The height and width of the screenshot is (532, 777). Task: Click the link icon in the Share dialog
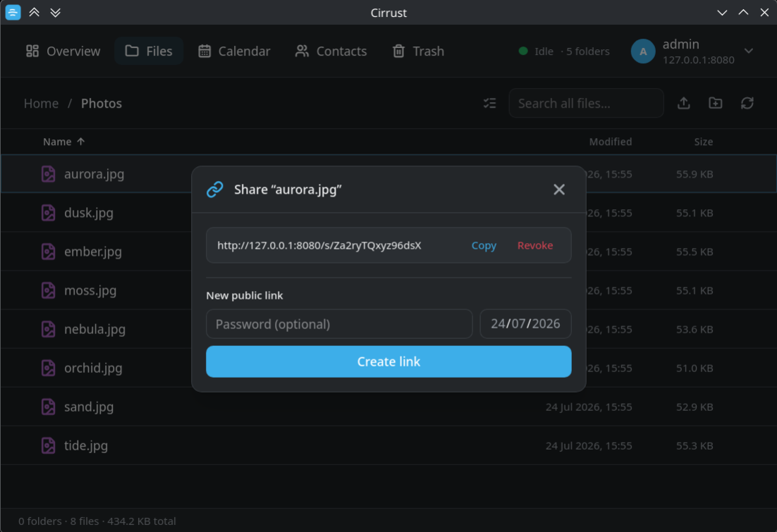point(215,190)
